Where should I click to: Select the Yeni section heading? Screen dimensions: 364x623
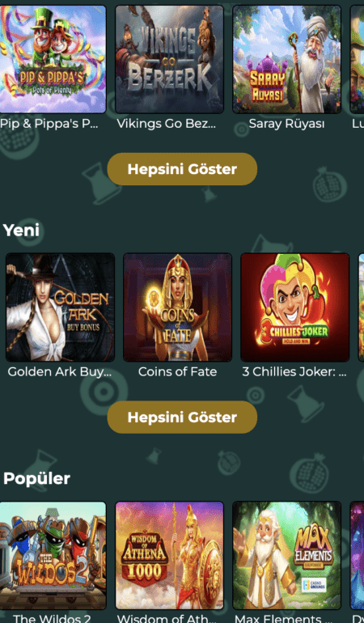click(21, 230)
